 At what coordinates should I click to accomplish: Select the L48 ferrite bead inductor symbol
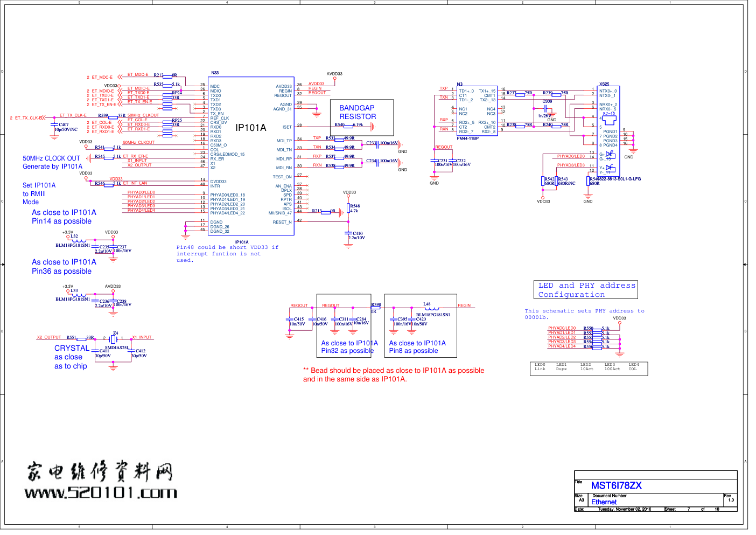click(x=428, y=309)
